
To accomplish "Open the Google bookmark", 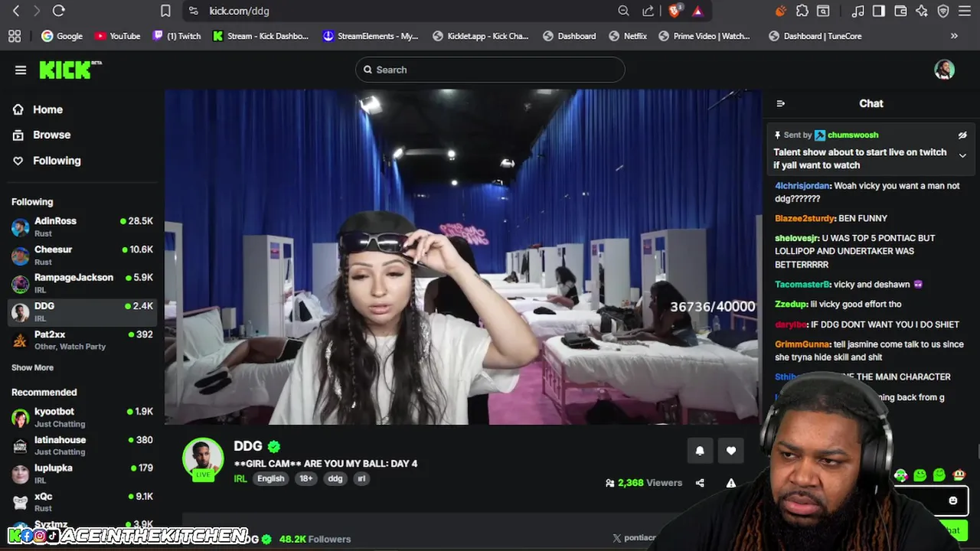I will point(62,36).
